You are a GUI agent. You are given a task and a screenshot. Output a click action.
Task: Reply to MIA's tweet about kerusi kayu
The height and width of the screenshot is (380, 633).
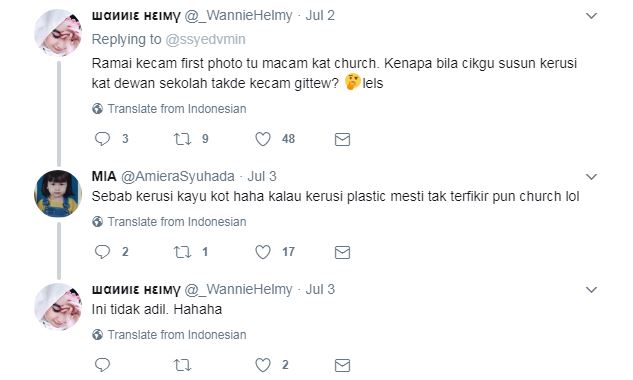click(x=102, y=252)
